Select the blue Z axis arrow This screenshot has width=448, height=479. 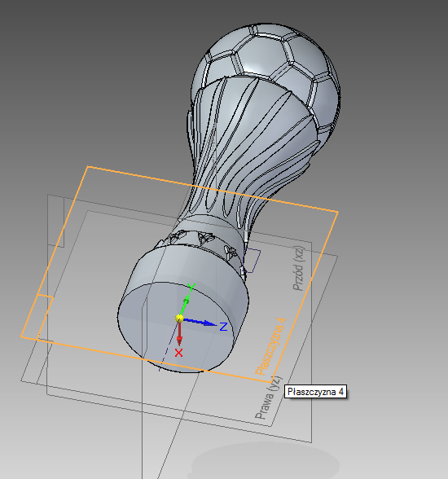coord(200,322)
